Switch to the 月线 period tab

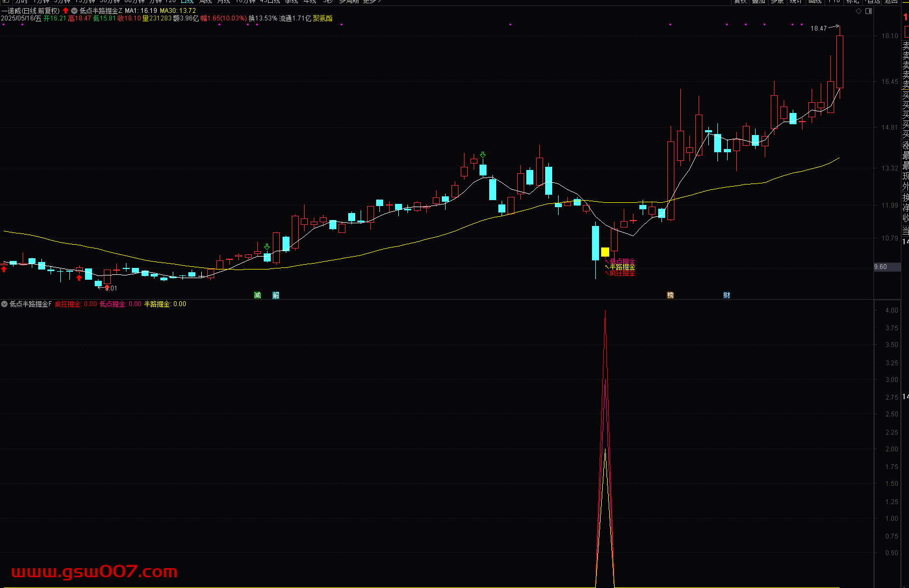[x=223, y=2]
